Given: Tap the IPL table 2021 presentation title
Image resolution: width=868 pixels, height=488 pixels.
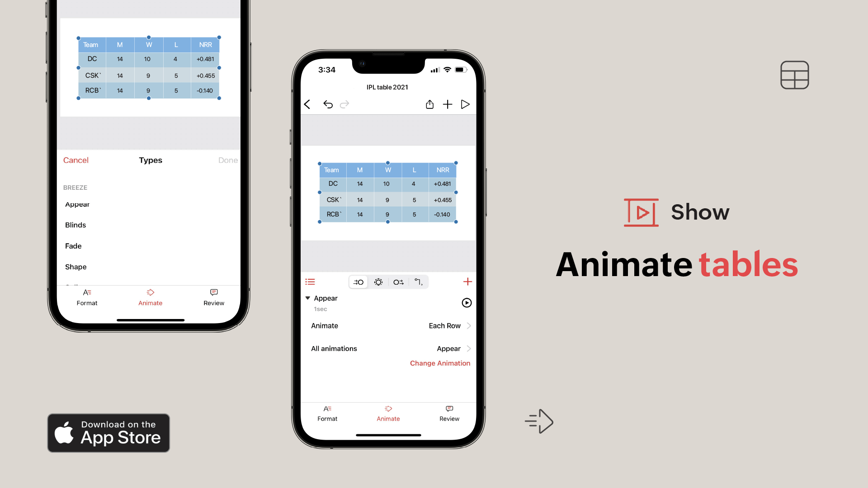Looking at the screenshot, I should (387, 87).
